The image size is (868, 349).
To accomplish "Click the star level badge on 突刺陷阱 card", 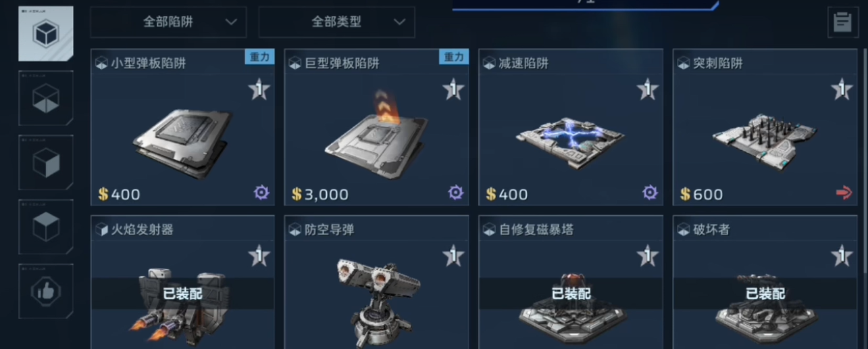I will click(842, 89).
